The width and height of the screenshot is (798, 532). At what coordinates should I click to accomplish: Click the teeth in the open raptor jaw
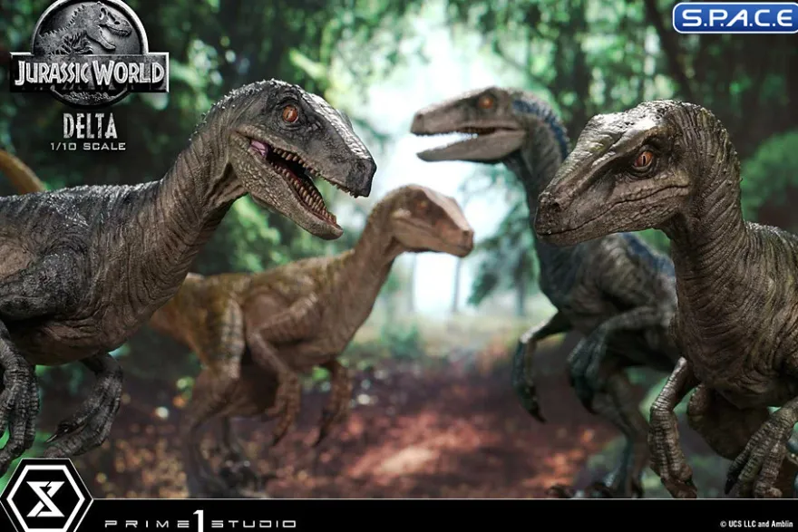click(299, 184)
